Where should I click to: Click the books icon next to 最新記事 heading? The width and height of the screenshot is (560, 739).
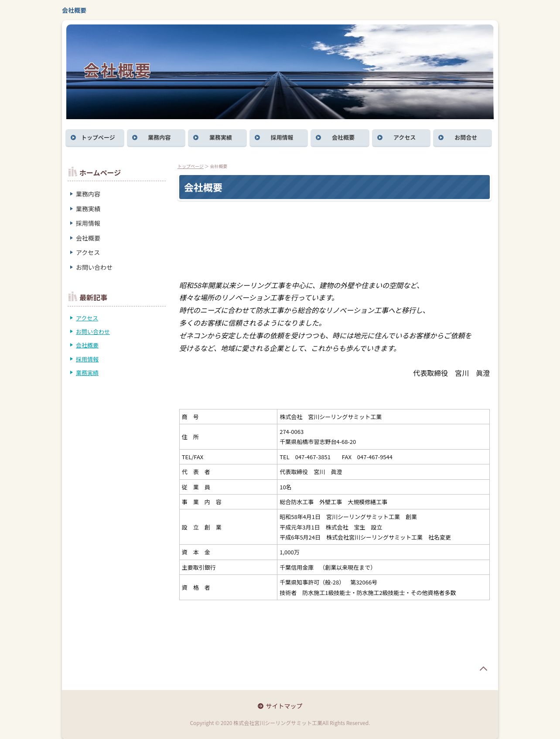72,297
